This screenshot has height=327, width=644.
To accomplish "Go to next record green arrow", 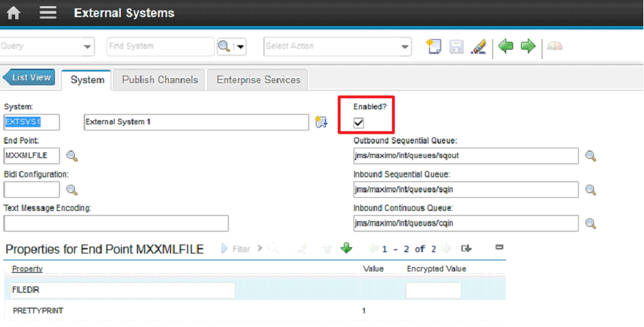I will 528,46.
